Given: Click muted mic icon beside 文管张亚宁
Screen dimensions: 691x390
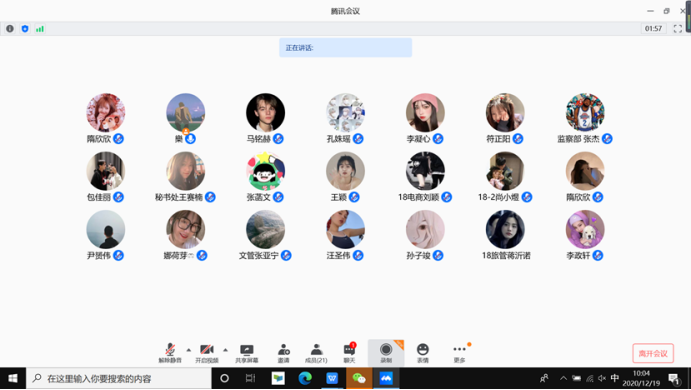Looking at the screenshot, I should point(286,255).
